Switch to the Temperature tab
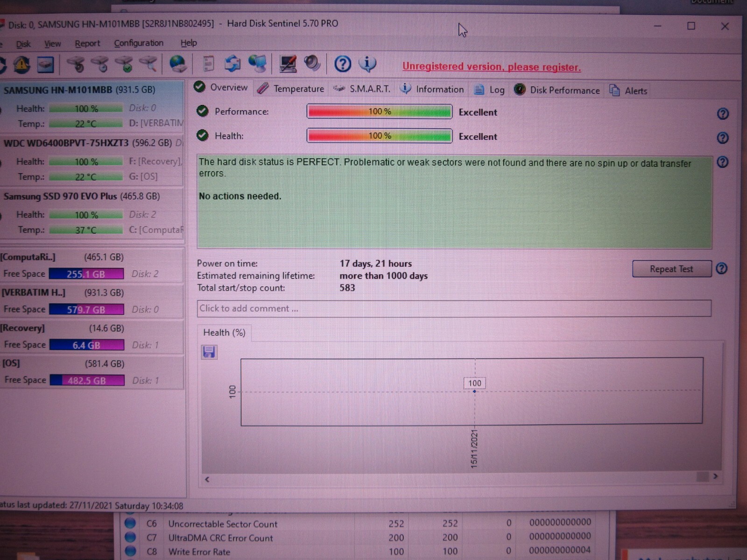This screenshot has height=560, width=747. (291, 88)
